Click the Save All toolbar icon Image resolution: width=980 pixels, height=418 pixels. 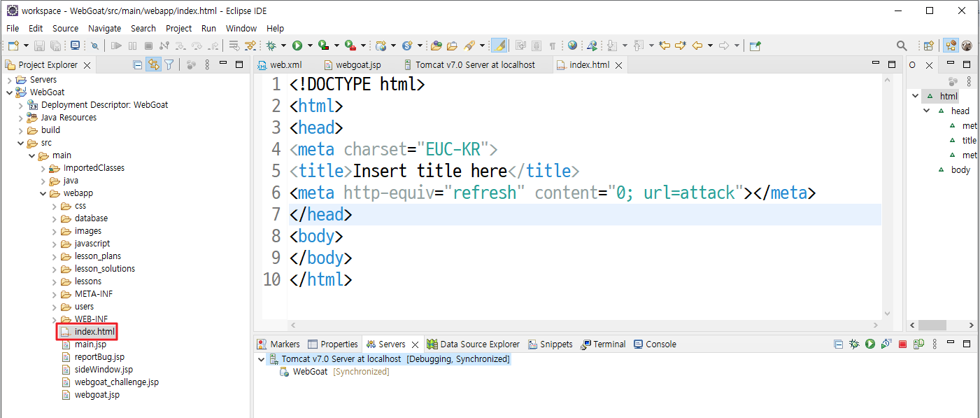[x=54, y=46]
